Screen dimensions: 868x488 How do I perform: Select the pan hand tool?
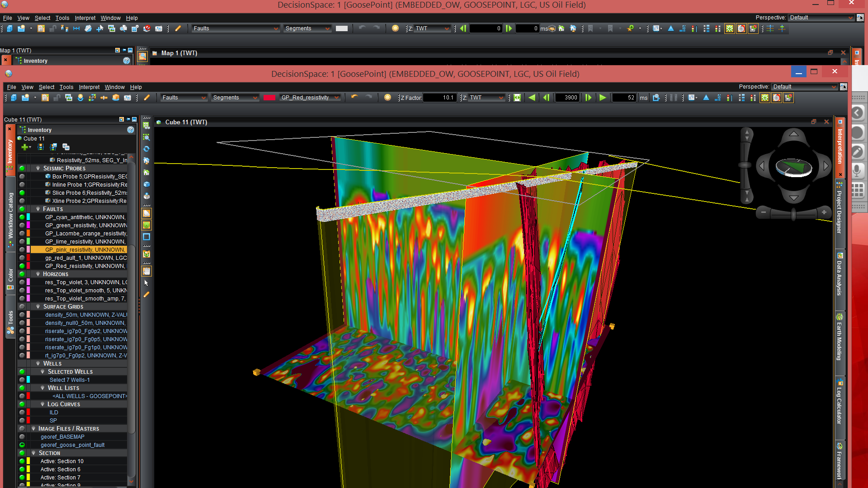(146, 271)
